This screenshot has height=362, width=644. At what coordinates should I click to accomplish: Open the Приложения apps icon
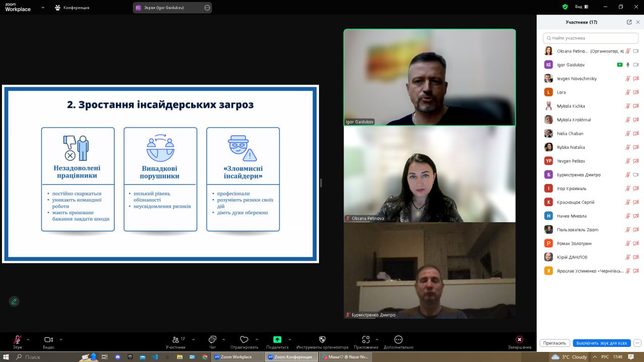(x=366, y=342)
